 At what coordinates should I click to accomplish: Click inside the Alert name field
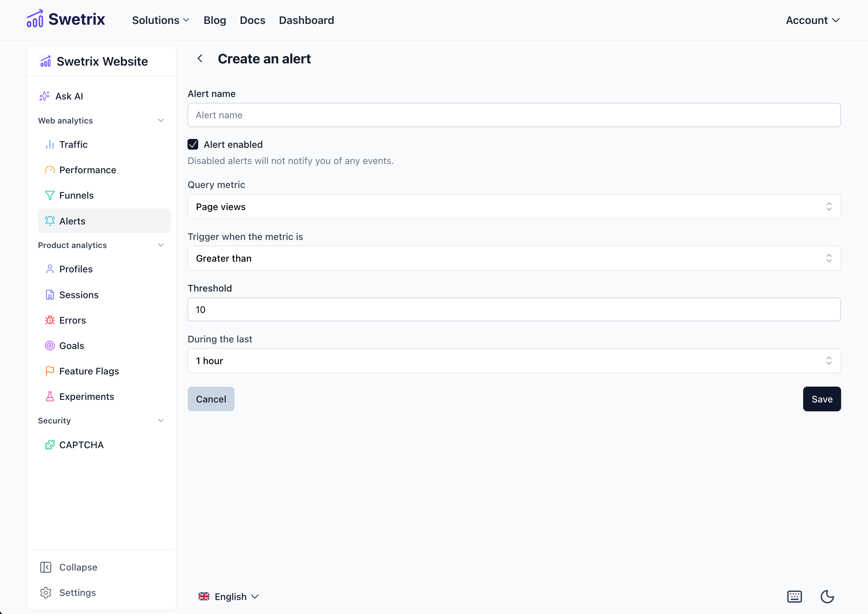[514, 115]
